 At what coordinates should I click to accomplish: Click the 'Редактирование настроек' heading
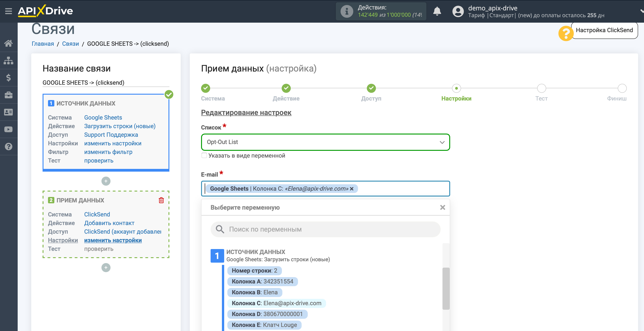coord(246,113)
